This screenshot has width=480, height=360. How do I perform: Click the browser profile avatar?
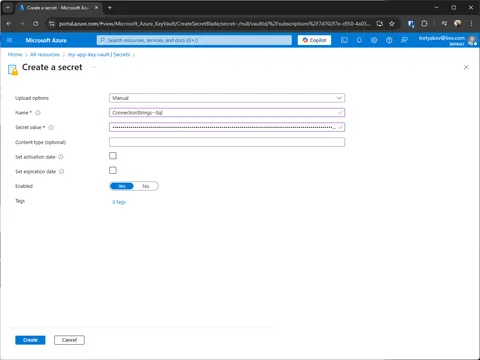[458, 23]
